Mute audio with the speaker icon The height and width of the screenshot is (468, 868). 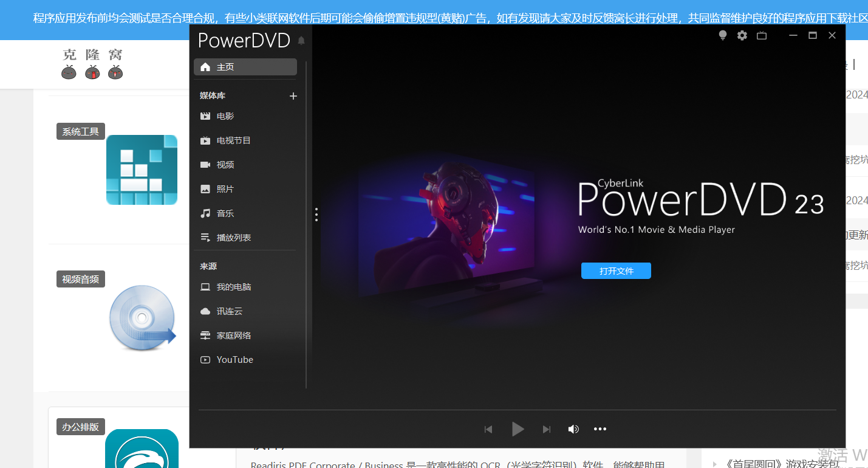pyautogui.click(x=573, y=429)
